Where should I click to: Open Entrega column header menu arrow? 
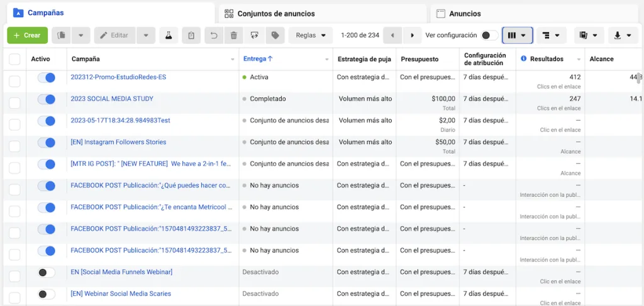[327, 60]
